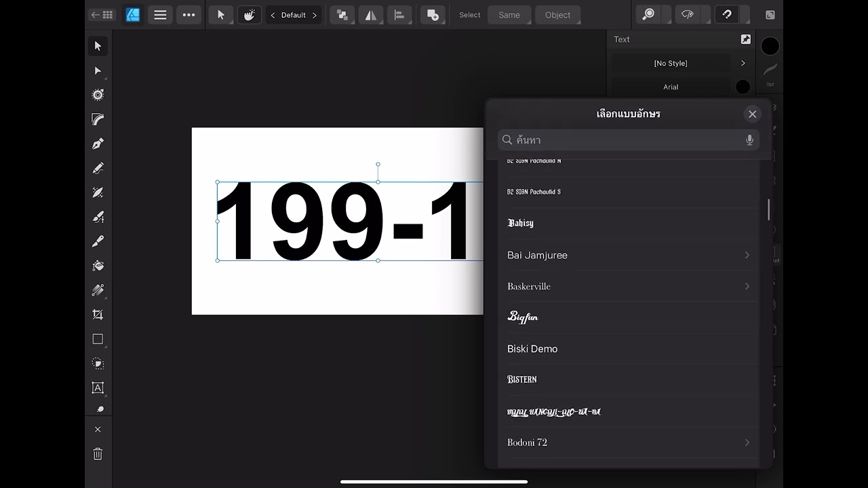Click the trash delete icon
This screenshot has height=488, width=868.
[x=98, y=454]
